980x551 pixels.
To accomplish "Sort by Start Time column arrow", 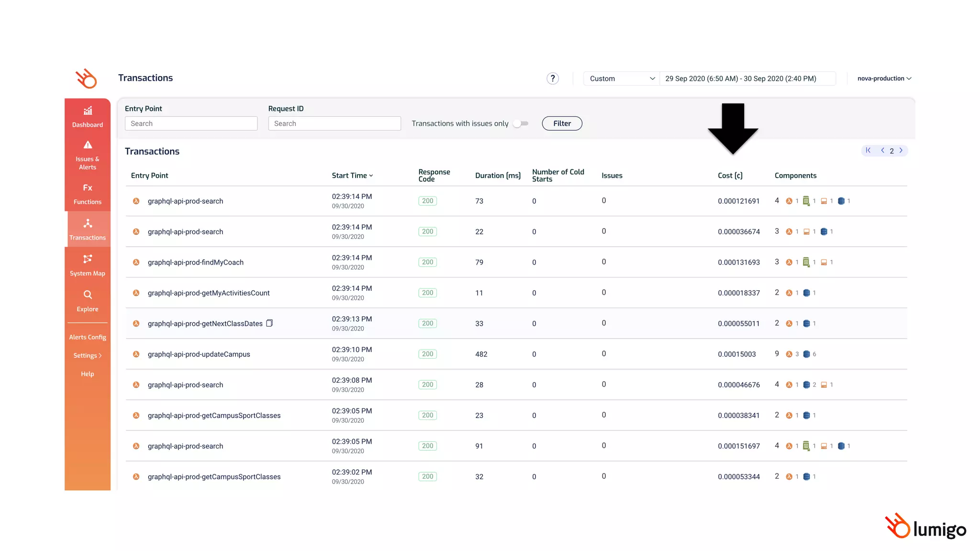I will tap(371, 176).
